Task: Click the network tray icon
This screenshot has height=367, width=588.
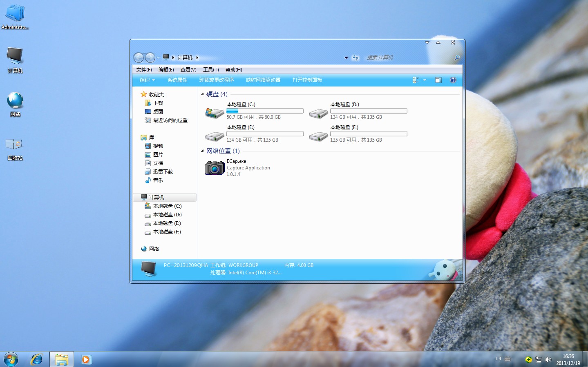Action: point(539,360)
